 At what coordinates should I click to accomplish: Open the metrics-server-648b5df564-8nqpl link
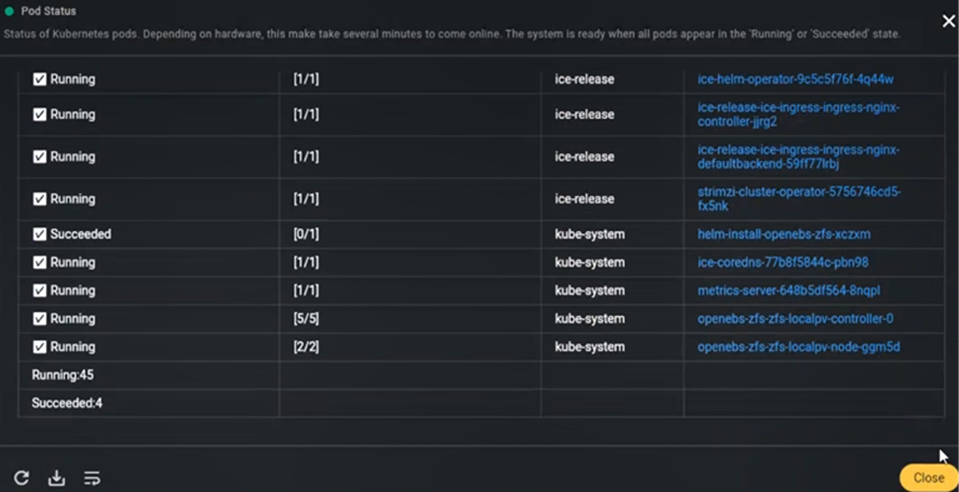(789, 291)
